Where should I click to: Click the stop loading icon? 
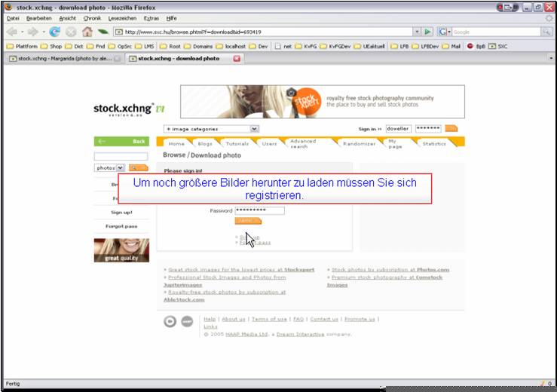(71, 32)
